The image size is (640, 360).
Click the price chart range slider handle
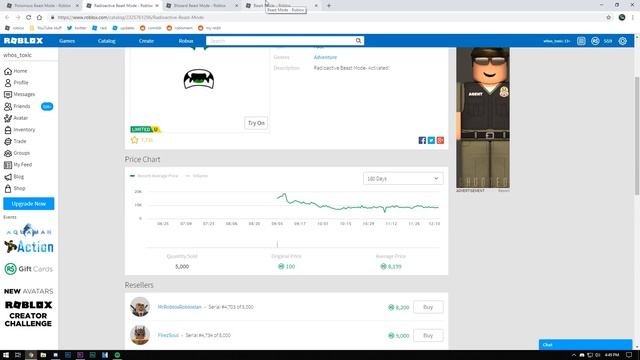tap(277, 244)
